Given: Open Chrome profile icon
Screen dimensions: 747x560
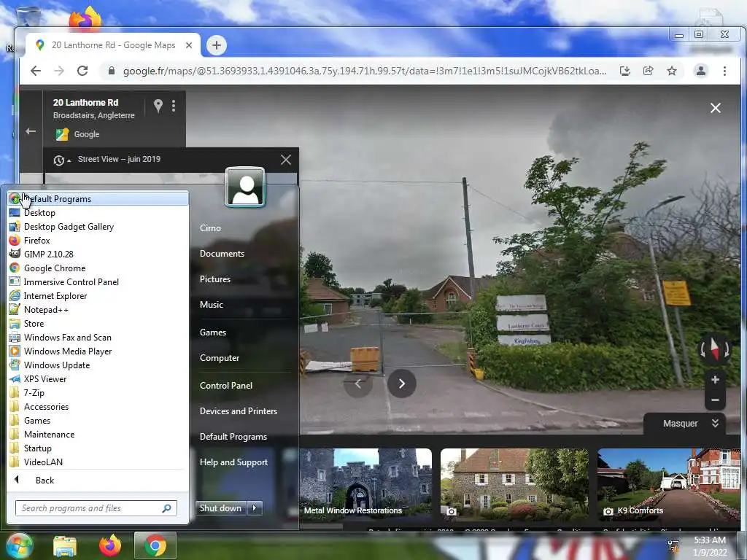Looking at the screenshot, I should [701, 71].
